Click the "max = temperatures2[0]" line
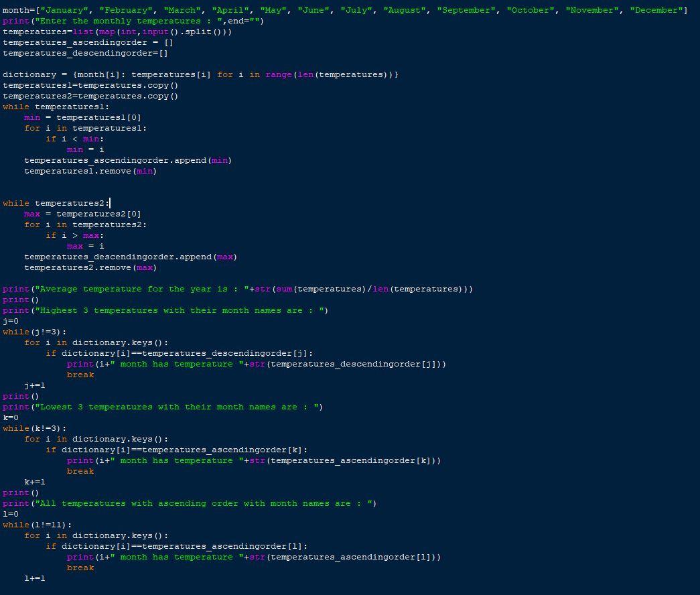Viewport: 700px width, 595px height. click(x=82, y=214)
